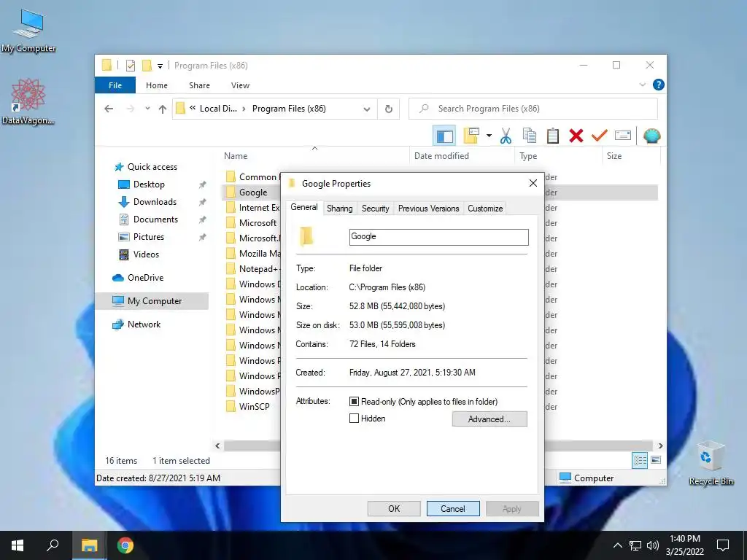Open the DataWagon desktop shortcut

pyautogui.click(x=28, y=102)
